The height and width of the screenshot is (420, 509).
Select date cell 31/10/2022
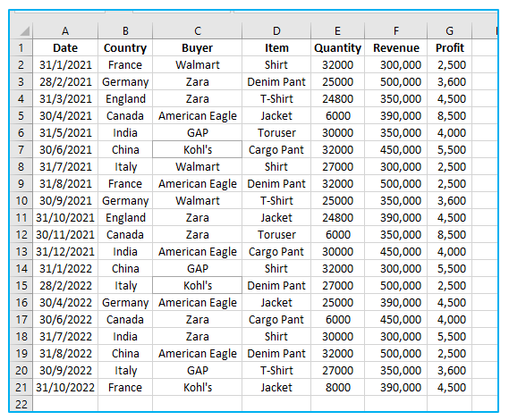65,387
